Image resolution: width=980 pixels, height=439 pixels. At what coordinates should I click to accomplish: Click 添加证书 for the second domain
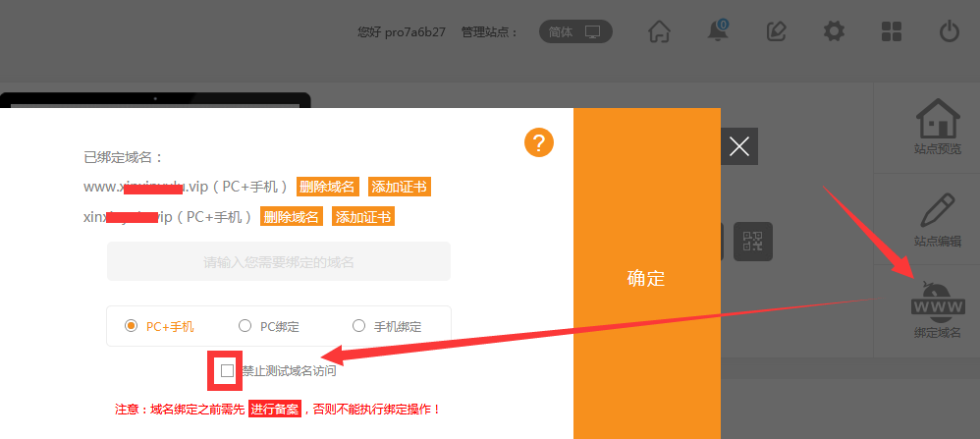click(x=363, y=217)
